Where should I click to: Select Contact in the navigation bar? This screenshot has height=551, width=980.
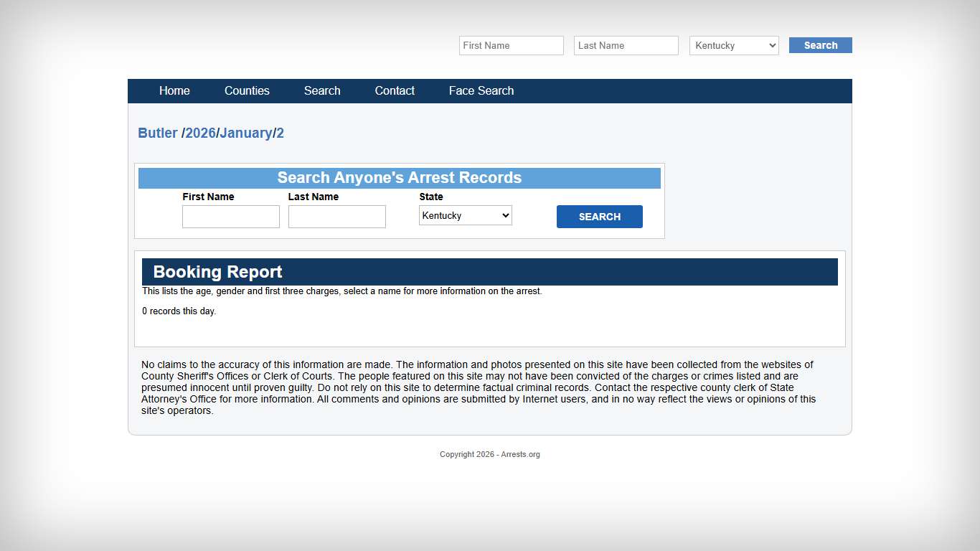395,90
